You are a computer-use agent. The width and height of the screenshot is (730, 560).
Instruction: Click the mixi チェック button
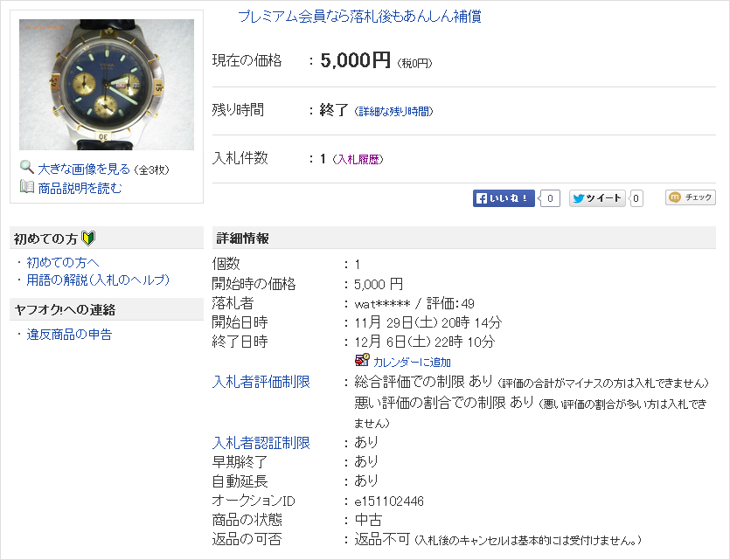(x=691, y=197)
